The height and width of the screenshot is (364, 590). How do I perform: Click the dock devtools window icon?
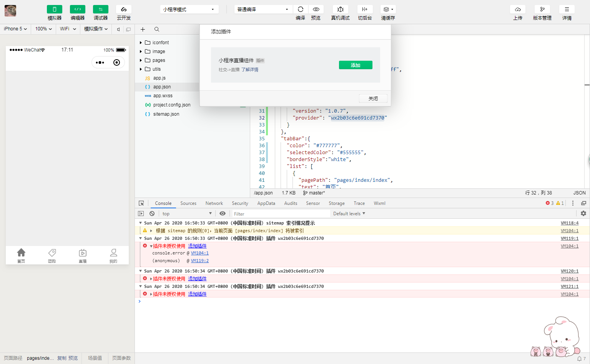[x=583, y=203]
